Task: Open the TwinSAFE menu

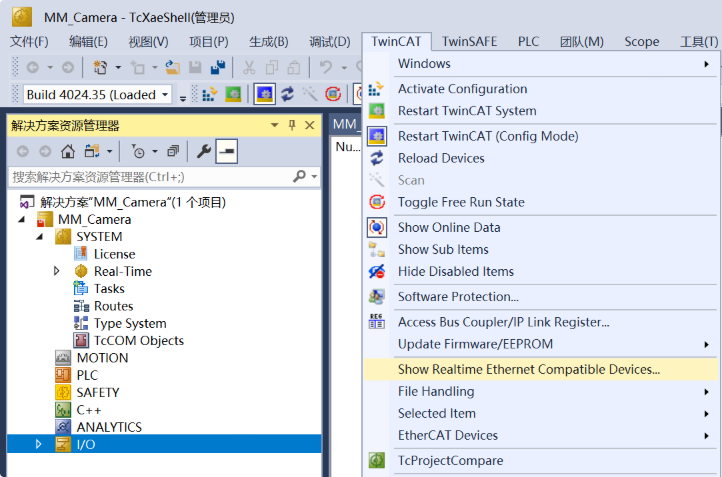Action: point(470,42)
